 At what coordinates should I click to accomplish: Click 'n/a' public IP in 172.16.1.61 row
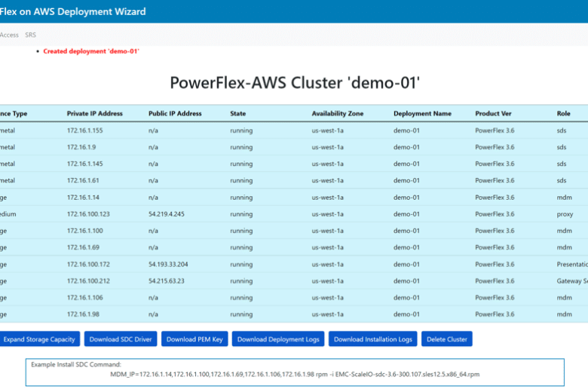pyautogui.click(x=153, y=180)
